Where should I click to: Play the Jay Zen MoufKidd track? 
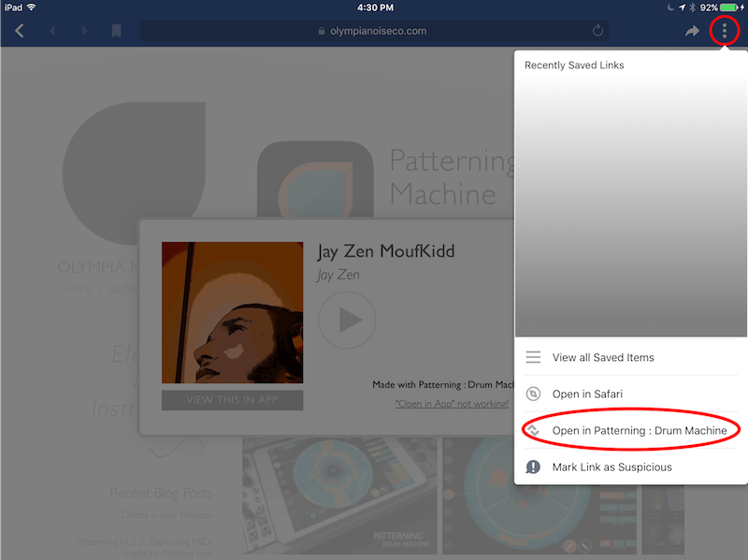tap(347, 320)
